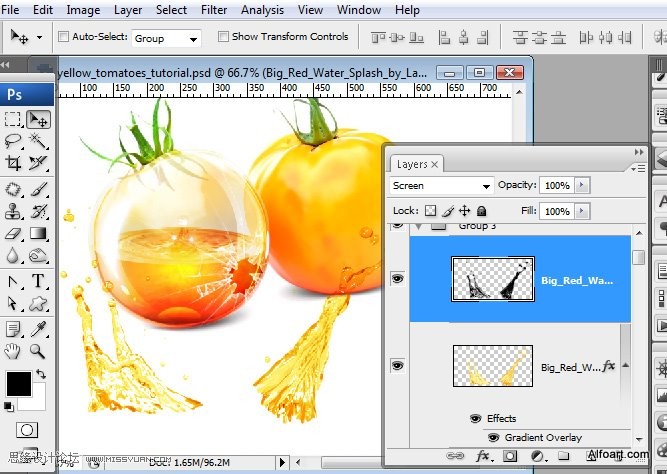667x474 pixels.
Task: Open the Edit menu
Action: click(43, 10)
